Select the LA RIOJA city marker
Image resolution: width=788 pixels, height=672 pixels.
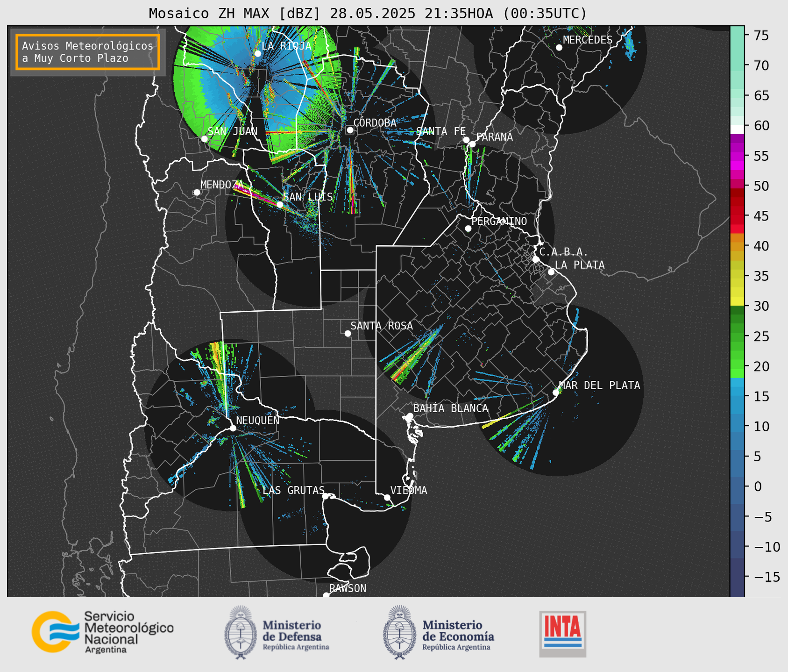point(258,54)
